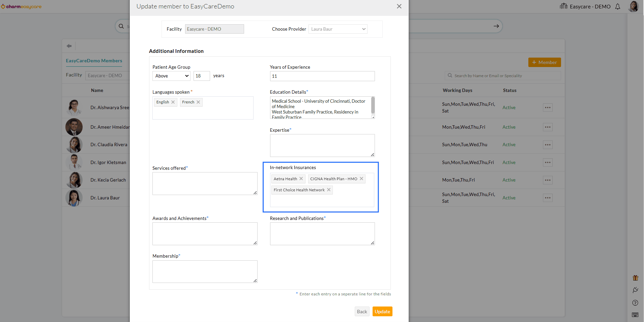
Task: Click the Membership text area
Action: click(205, 271)
